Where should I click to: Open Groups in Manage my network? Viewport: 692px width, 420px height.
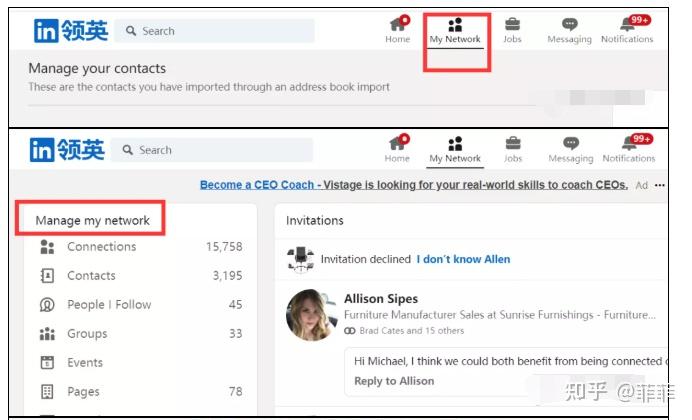pos(87,334)
